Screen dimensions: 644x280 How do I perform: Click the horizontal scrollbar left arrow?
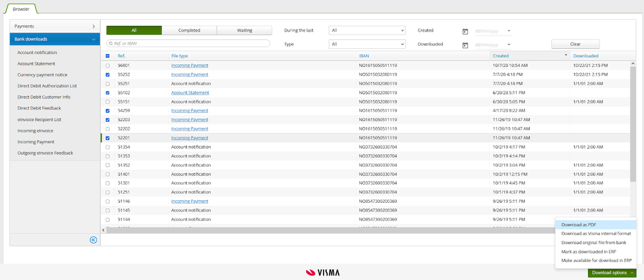pyautogui.click(x=103, y=230)
